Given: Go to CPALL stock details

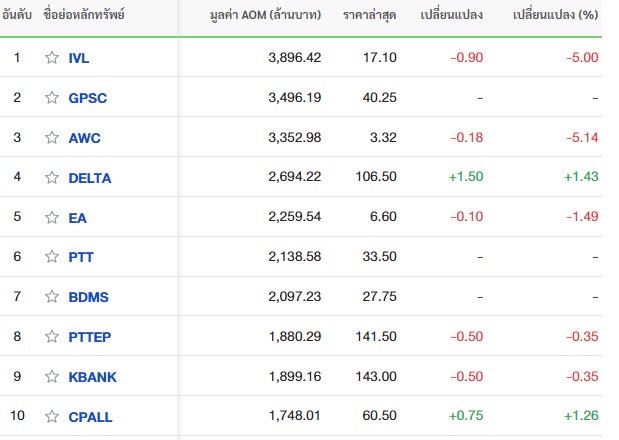Looking at the screenshot, I should tap(91, 416).
